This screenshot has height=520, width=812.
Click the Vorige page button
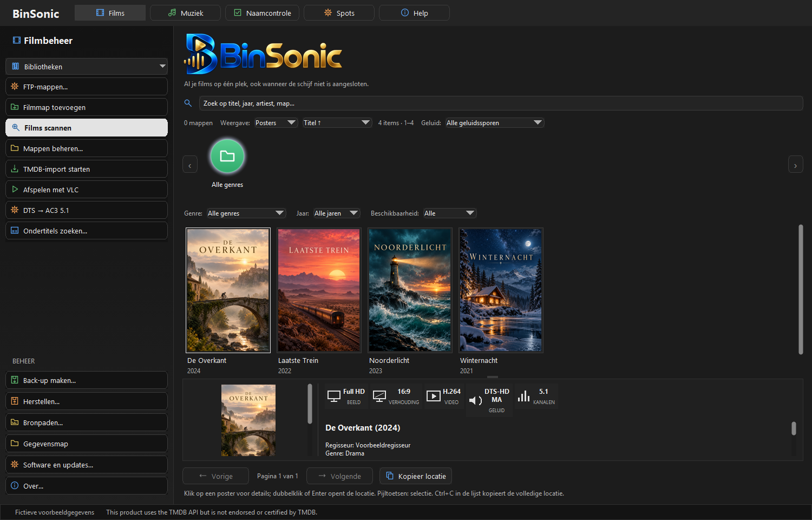point(215,476)
